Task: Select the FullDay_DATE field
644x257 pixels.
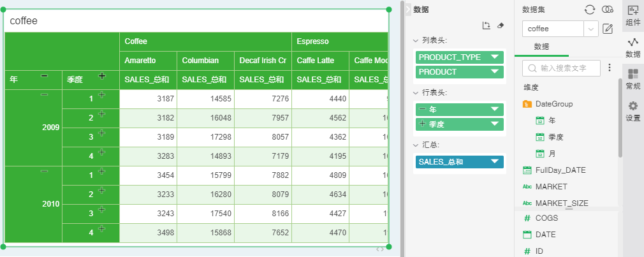Action: (x=560, y=170)
